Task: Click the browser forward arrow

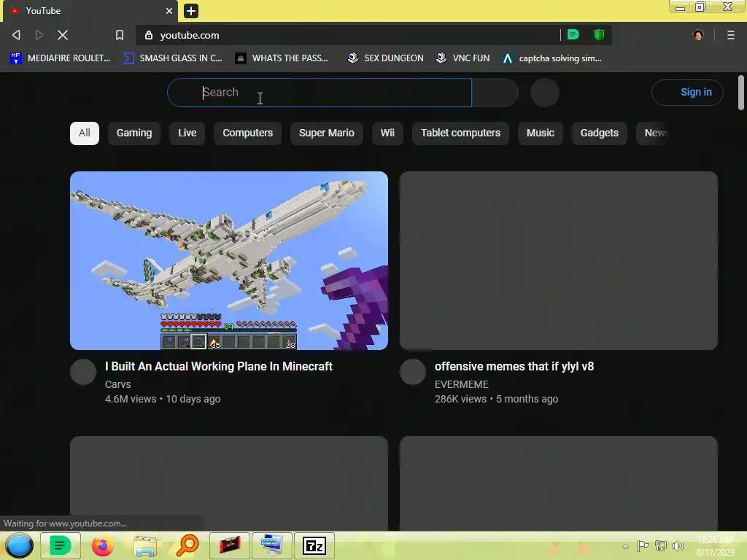Action: pyautogui.click(x=39, y=35)
